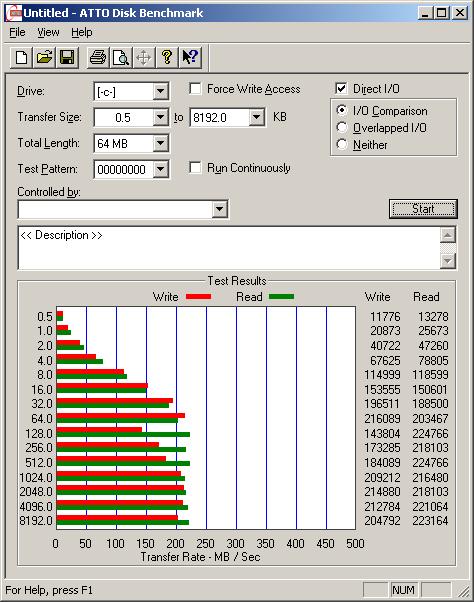Close the ATTO Disk Benchmark window
Screen dimensions: 474x602
click(x=460, y=13)
